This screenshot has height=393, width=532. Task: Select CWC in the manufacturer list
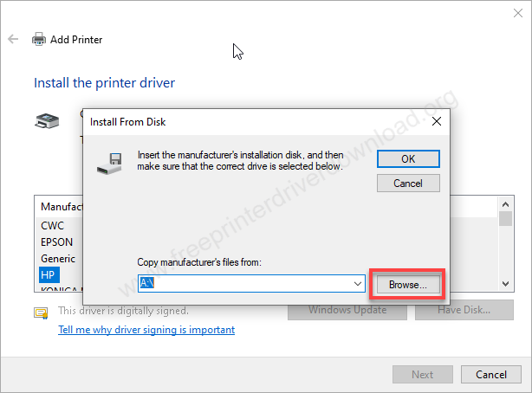(x=53, y=226)
